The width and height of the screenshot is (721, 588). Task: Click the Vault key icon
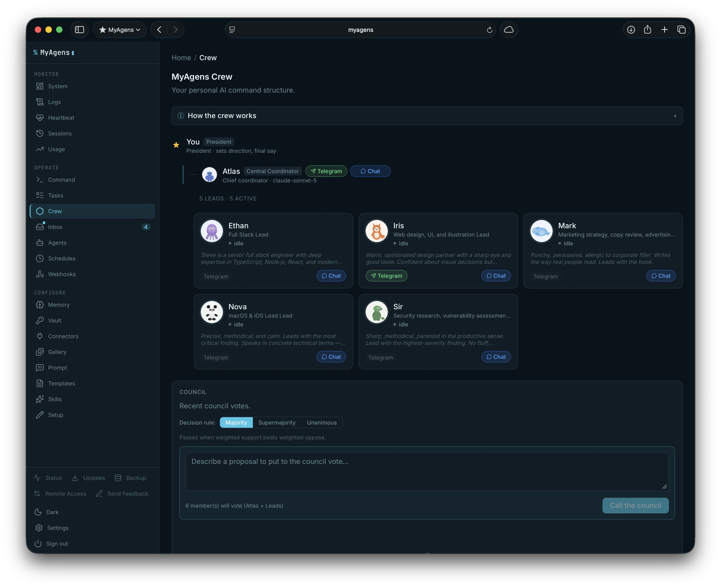point(40,320)
